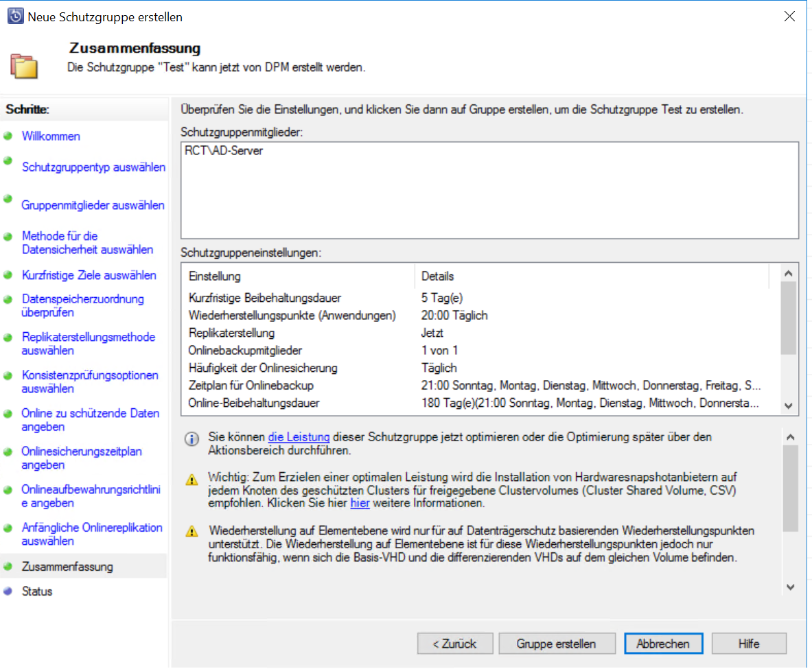The width and height of the screenshot is (812, 669).
Task: Follow the 'die Leistung' link
Action: click(x=299, y=437)
